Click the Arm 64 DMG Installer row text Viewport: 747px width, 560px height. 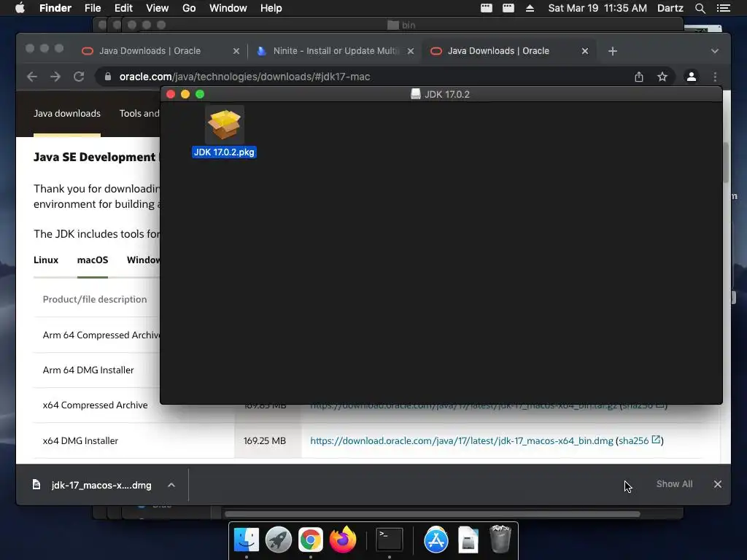click(88, 370)
